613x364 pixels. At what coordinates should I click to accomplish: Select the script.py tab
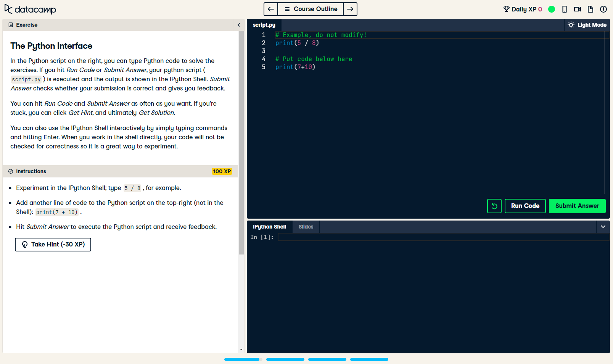point(264,24)
